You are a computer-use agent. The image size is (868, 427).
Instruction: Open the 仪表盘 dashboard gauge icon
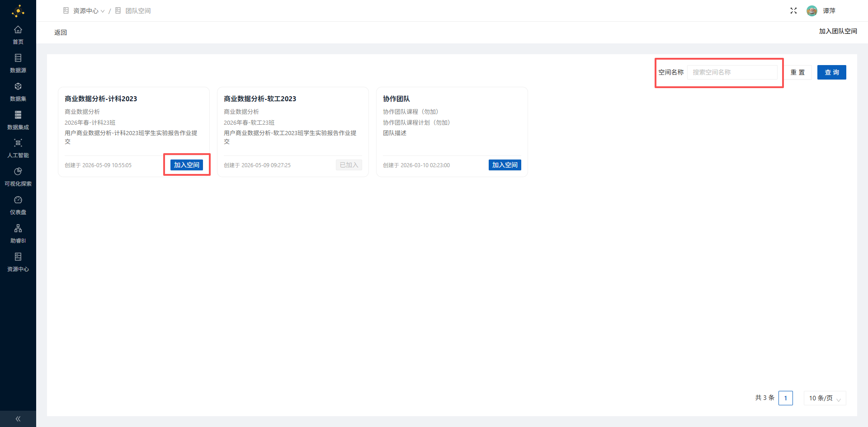click(18, 200)
